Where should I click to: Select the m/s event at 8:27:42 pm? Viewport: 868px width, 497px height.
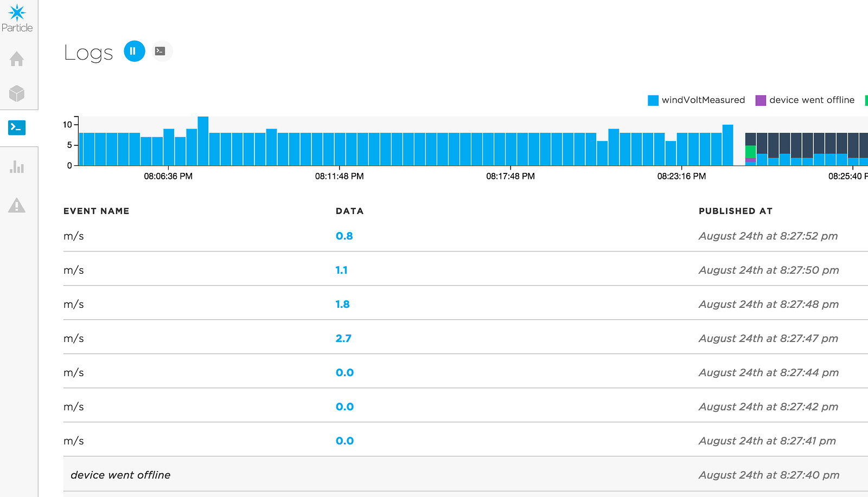pos(465,406)
